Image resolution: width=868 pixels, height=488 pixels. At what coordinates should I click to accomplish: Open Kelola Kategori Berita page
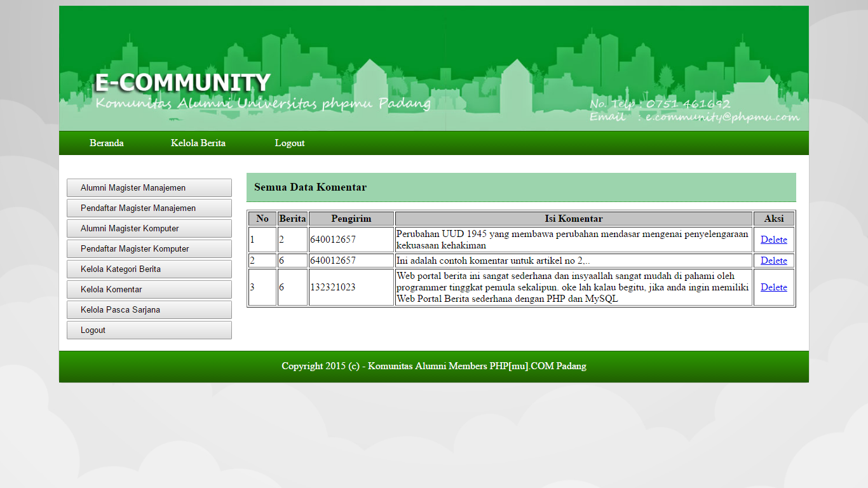[x=149, y=269]
